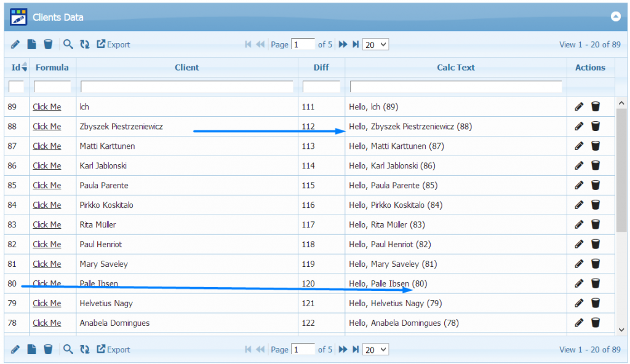Reload grid using top toolbar refresh icon
The height and width of the screenshot is (364, 630).
pyautogui.click(x=84, y=44)
